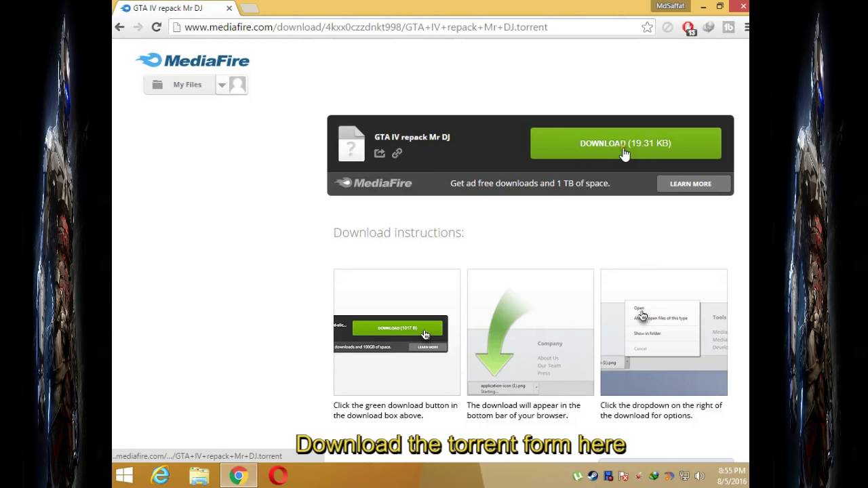Open File Explorer from the taskbar

click(199, 476)
